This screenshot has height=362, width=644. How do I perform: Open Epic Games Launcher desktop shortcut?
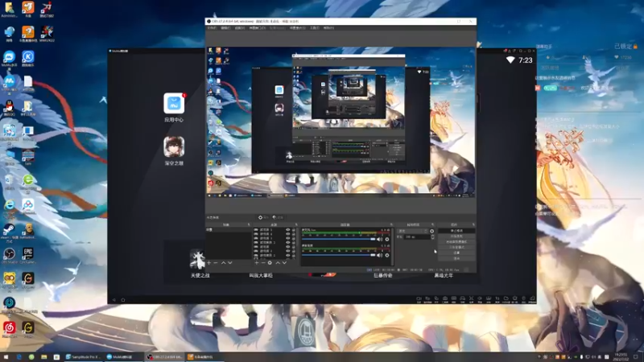(28, 255)
